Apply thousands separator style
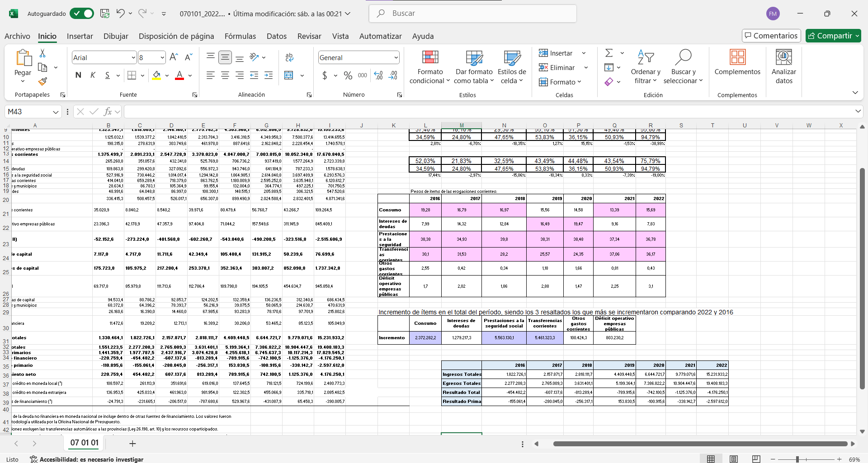The image size is (868, 463). pyautogui.click(x=363, y=75)
